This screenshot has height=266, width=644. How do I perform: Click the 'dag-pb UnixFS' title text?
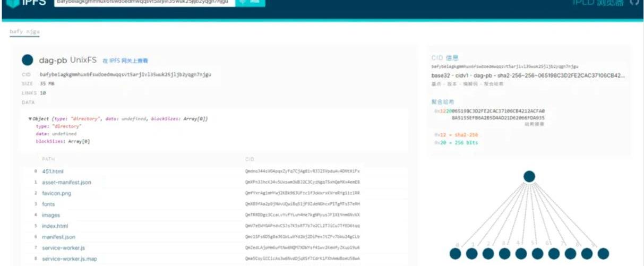(68, 61)
